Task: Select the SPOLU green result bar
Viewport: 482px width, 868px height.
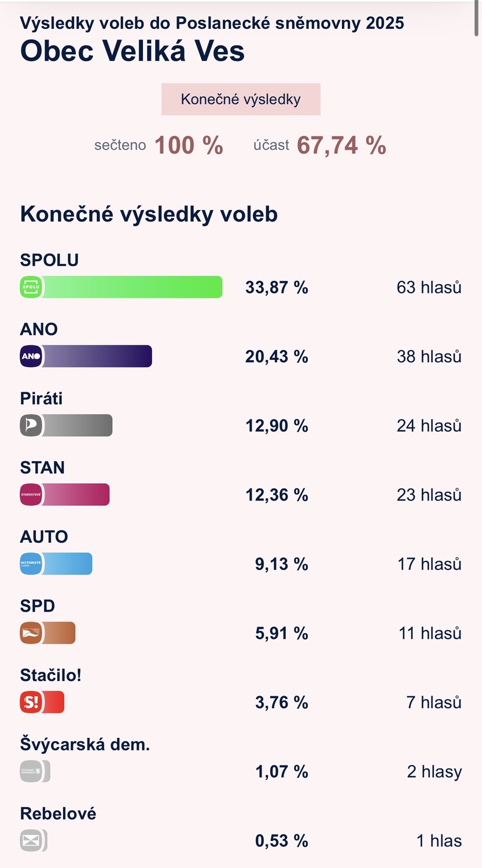Action: coord(132,287)
